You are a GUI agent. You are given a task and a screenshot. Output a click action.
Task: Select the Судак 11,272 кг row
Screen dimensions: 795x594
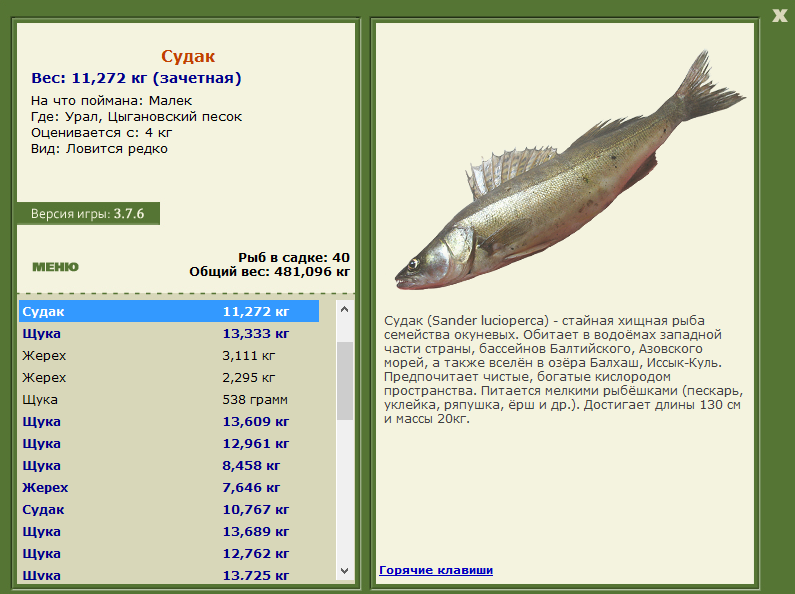click(x=169, y=311)
